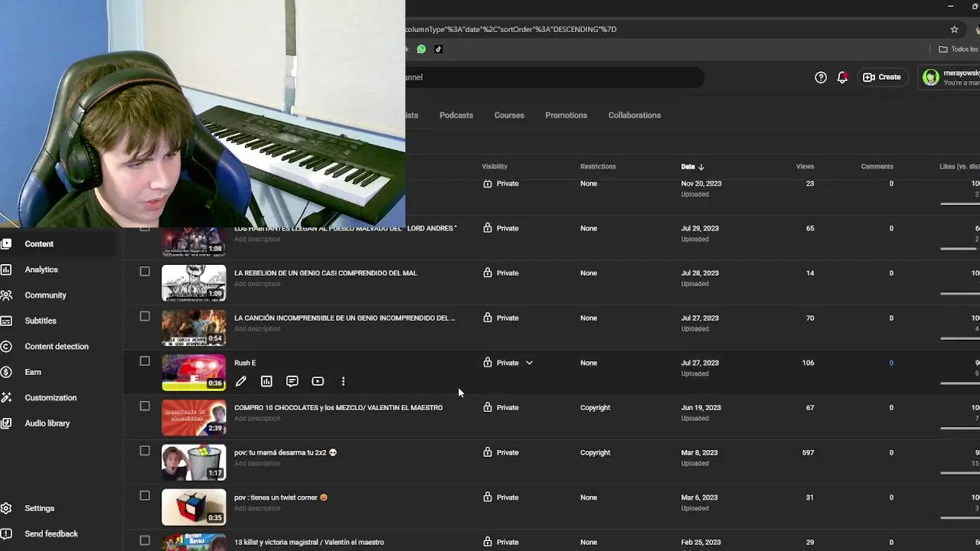Open the help question mark icon

821,77
